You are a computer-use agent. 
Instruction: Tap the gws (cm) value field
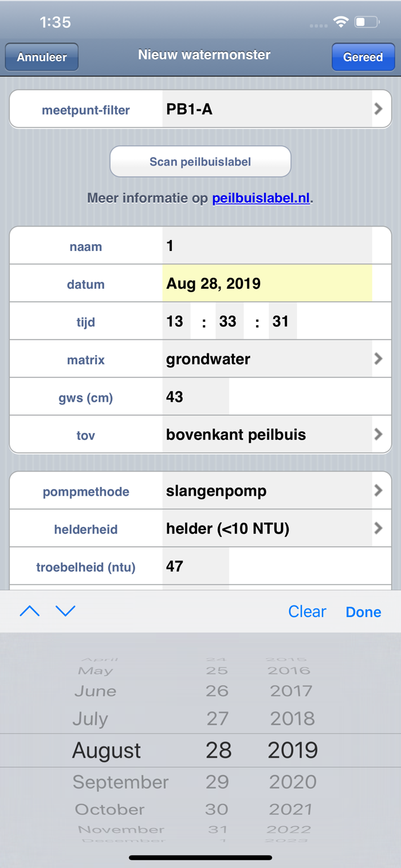(195, 396)
